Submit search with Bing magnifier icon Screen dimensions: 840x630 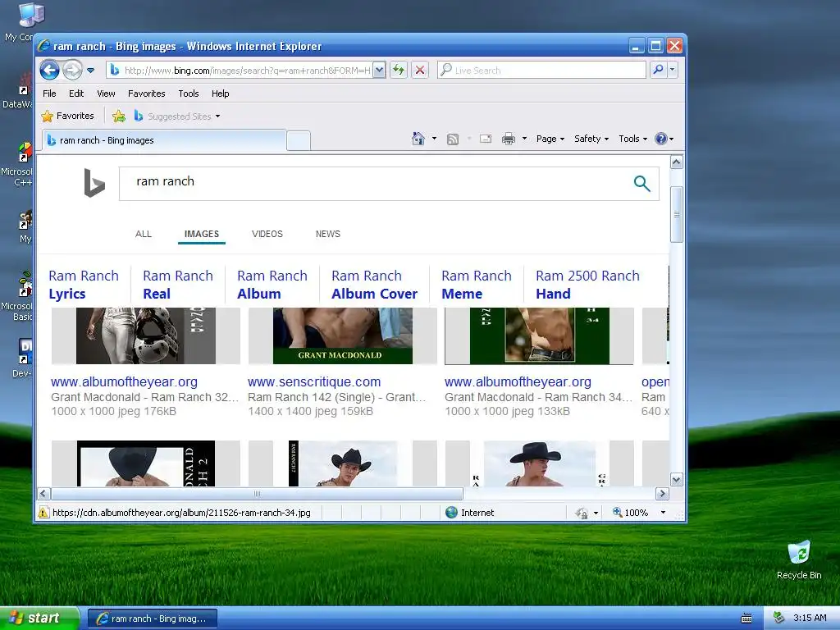click(x=641, y=183)
